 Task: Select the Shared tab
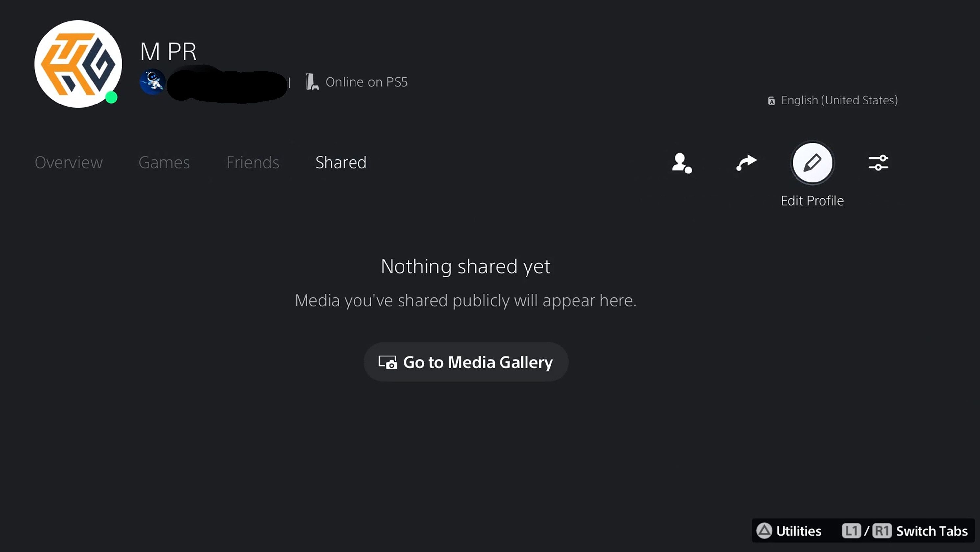pos(341,162)
